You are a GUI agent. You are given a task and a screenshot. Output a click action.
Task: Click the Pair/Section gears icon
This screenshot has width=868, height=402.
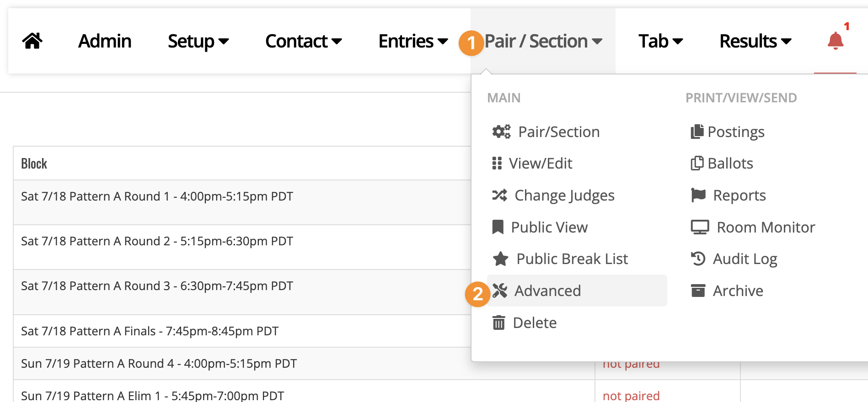(x=501, y=132)
